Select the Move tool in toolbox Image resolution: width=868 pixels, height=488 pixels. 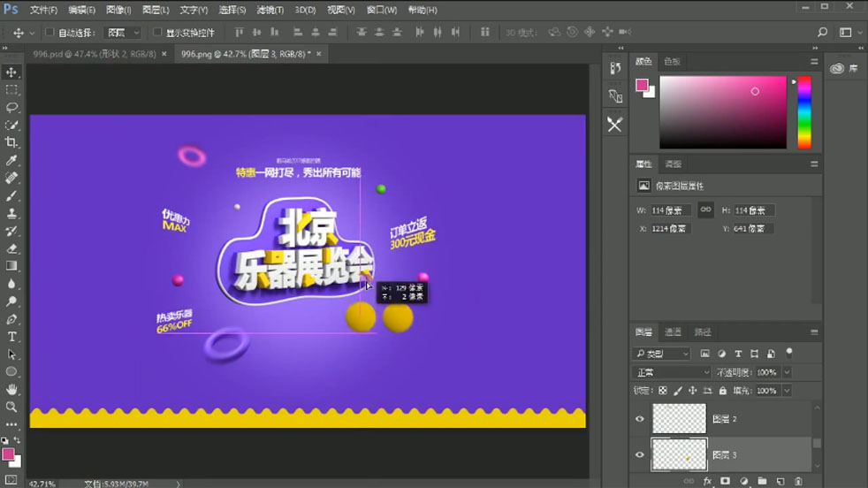(11, 72)
